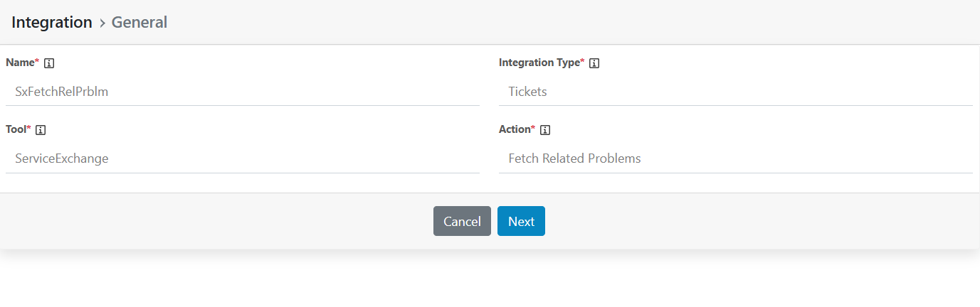980x307 pixels.
Task: Click the Name field label
Action: tap(20, 63)
